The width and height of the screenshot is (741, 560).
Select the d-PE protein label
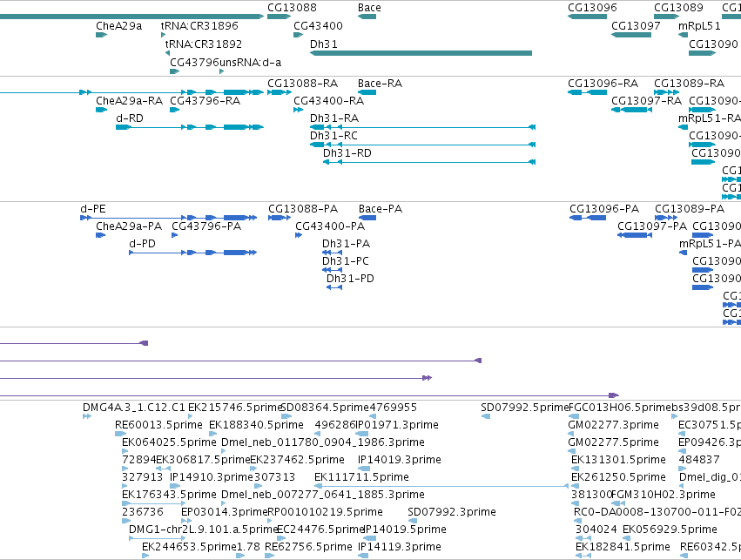(93, 209)
